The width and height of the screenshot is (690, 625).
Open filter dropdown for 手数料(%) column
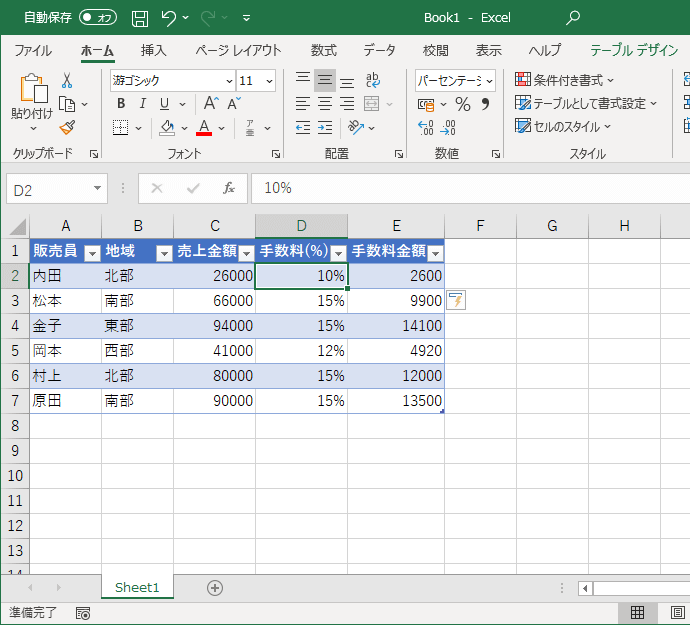click(x=338, y=253)
